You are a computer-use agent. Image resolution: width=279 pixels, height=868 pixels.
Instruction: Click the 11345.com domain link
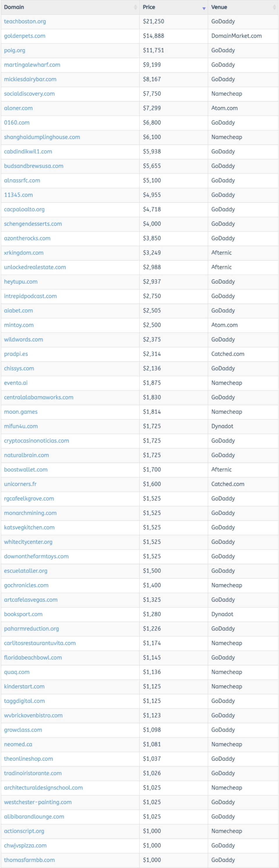point(18,195)
